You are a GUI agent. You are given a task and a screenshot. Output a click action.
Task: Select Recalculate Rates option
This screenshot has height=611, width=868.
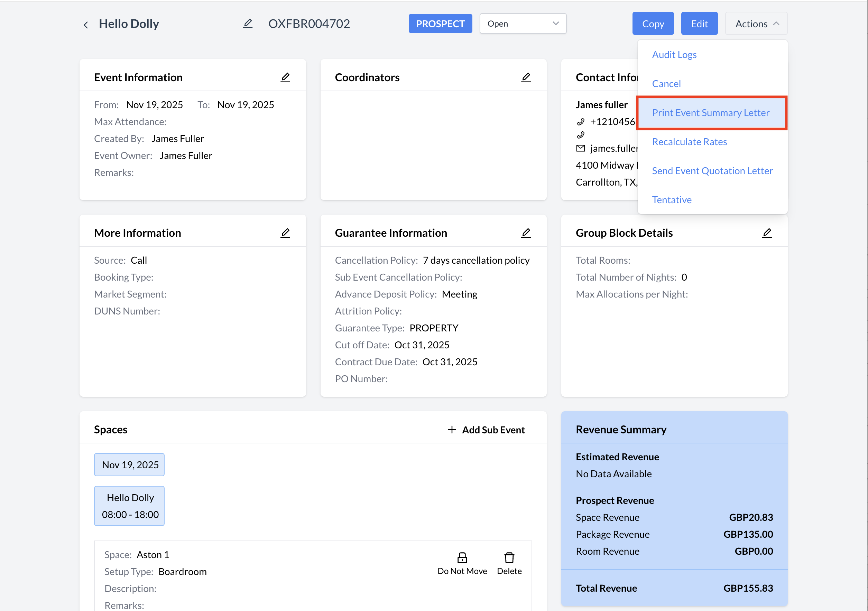(x=689, y=142)
